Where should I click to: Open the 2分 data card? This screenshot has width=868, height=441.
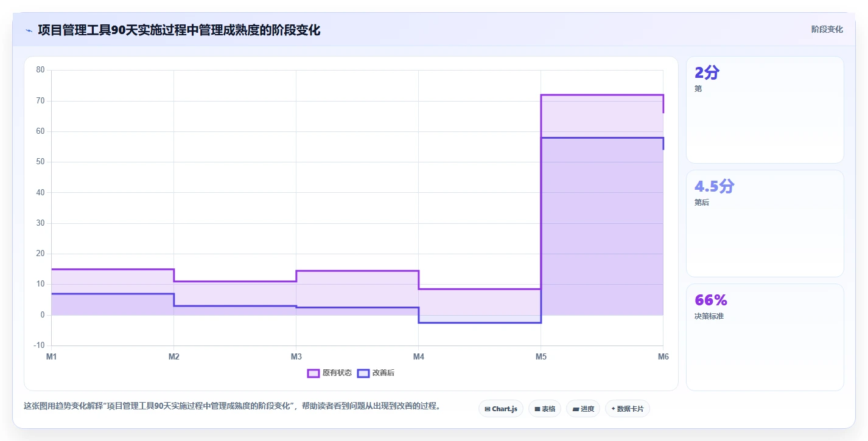click(x=765, y=109)
